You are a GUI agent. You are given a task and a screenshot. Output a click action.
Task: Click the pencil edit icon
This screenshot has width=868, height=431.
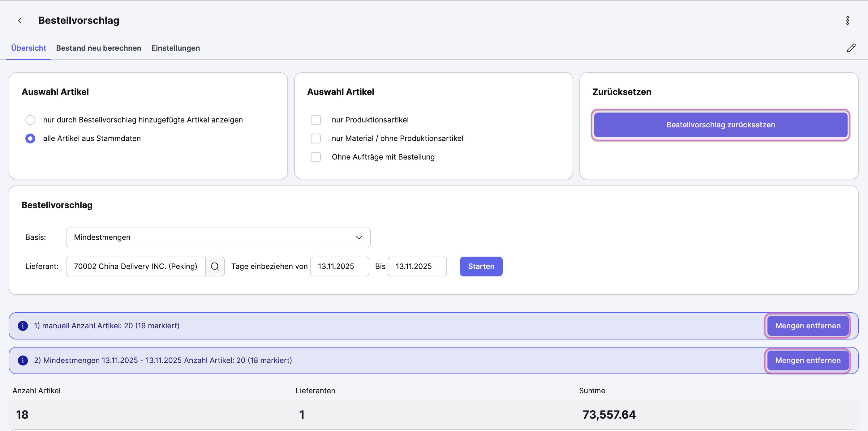tap(851, 48)
